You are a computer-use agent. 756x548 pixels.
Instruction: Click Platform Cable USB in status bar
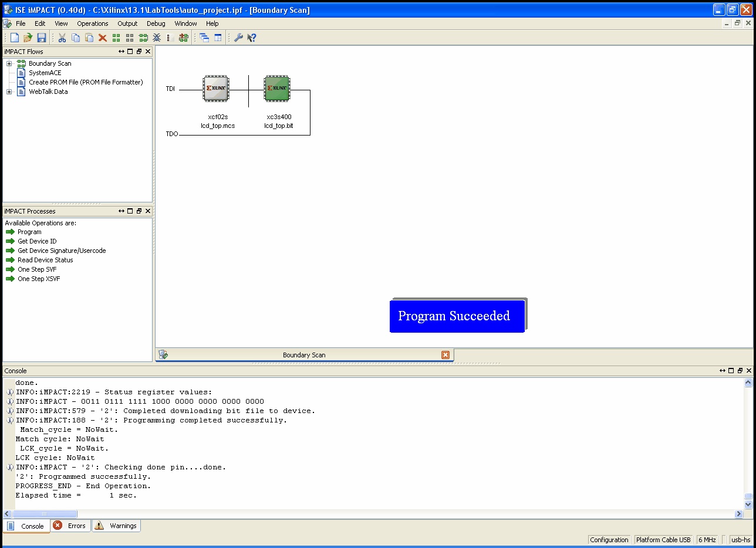click(x=663, y=540)
